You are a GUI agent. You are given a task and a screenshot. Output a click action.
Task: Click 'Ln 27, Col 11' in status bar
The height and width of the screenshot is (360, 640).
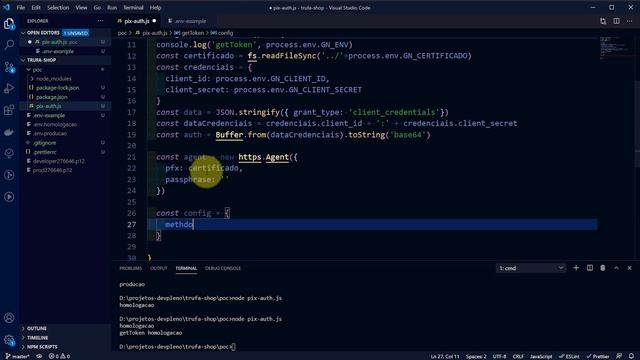pyautogui.click(x=445, y=356)
